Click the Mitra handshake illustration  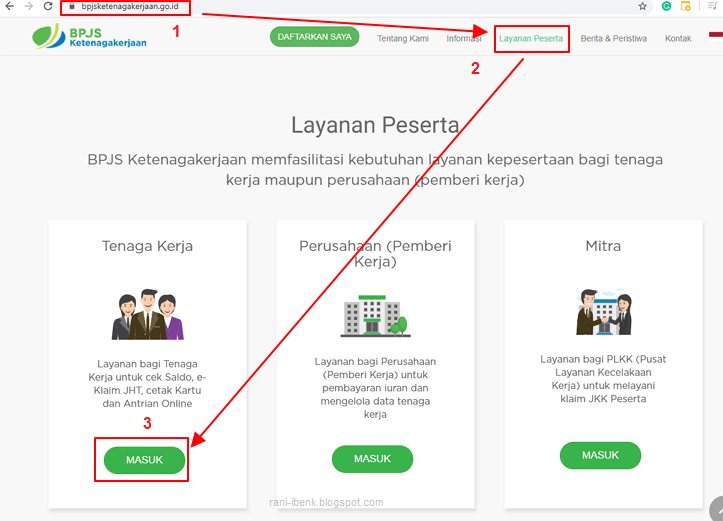coord(603,312)
